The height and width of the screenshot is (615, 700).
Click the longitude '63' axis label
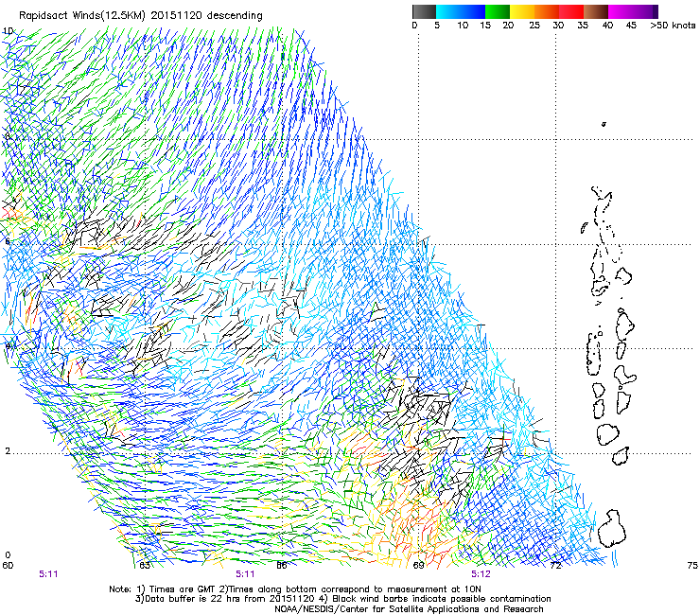tap(145, 566)
